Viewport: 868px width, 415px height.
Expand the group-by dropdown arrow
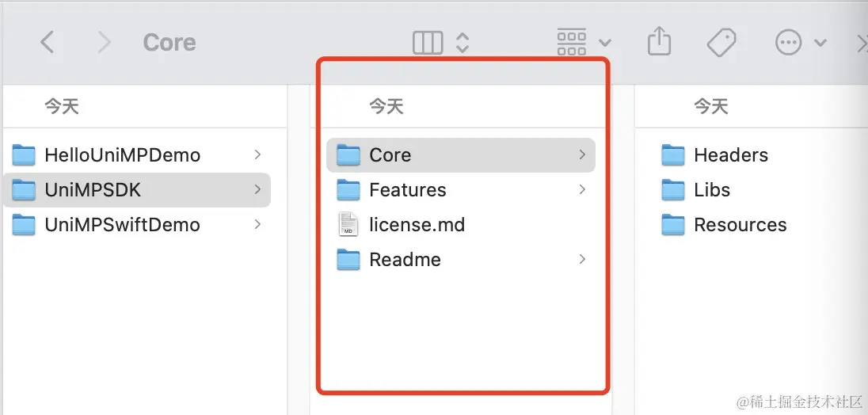pyautogui.click(x=605, y=43)
